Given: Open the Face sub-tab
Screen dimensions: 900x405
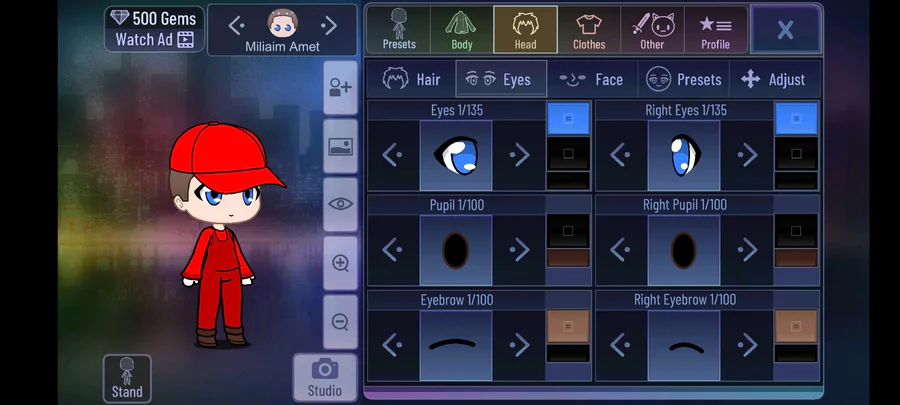Looking at the screenshot, I should coord(592,79).
